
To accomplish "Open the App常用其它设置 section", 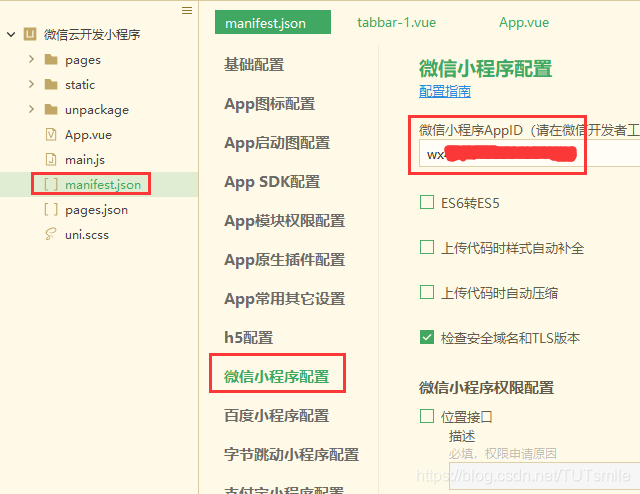I will click(285, 299).
